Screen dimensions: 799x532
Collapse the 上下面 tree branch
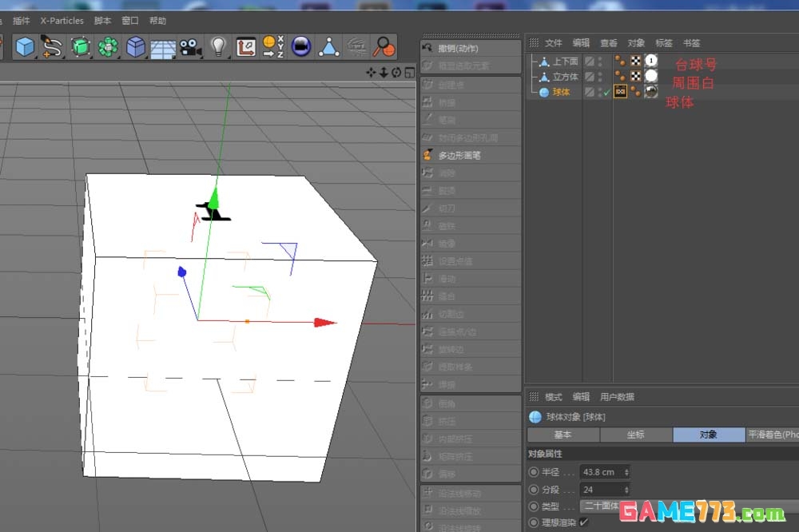pyautogui.click(x=533, y=60)
